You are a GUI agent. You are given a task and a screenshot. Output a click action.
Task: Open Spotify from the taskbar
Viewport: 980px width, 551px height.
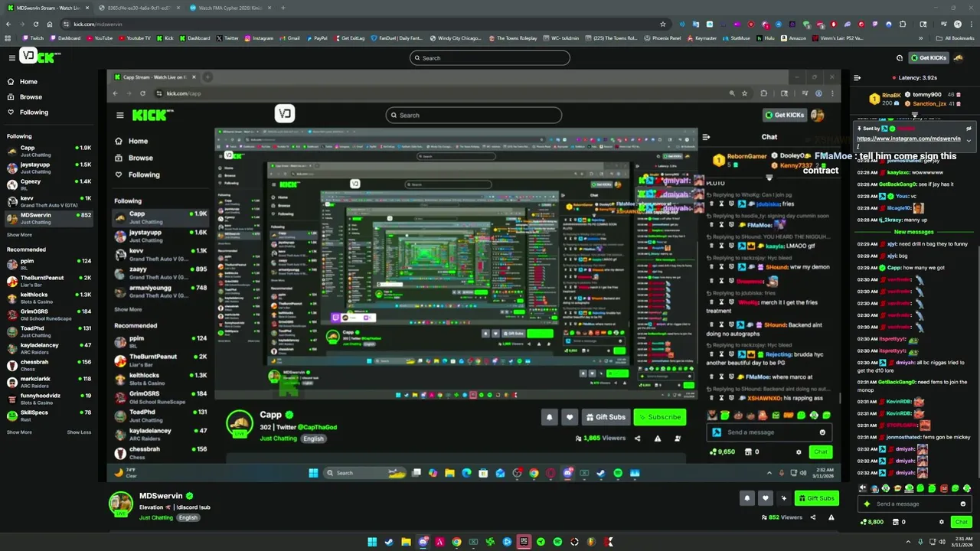(x=557, y=542)
